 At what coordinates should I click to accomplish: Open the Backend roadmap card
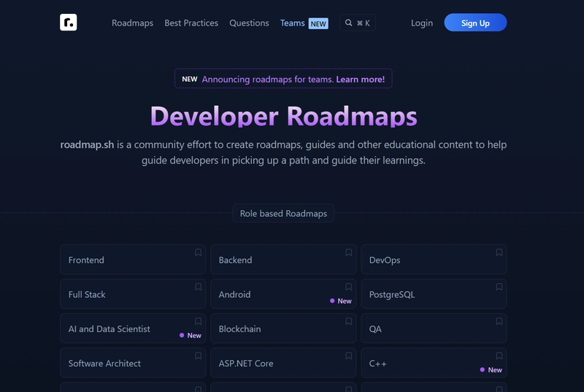click(x=283, y=259)
